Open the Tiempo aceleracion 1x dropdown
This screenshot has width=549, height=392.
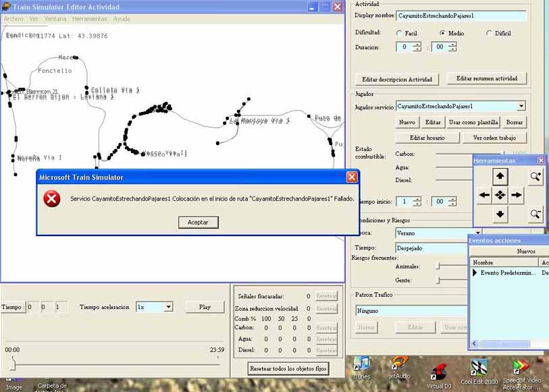pyautogui.click(x=168, y=306)
